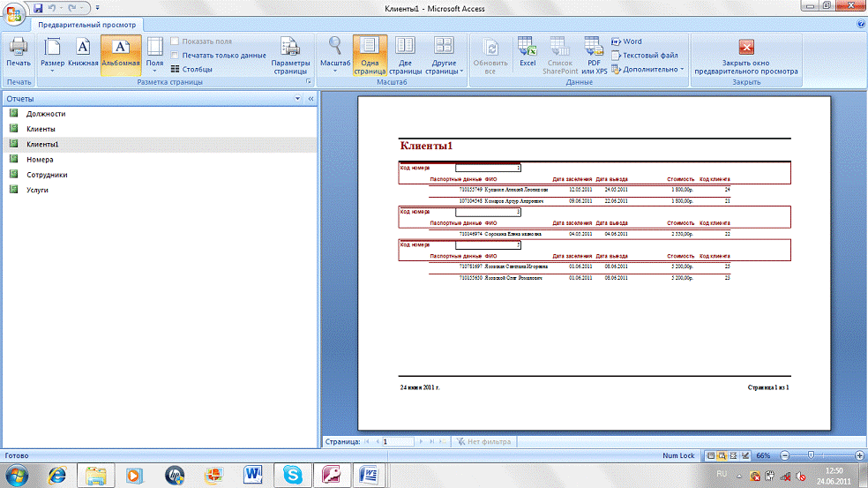This screenshot has height=488, width=868.
Task: Switch to Report view status bar icon
Action: 711,455
